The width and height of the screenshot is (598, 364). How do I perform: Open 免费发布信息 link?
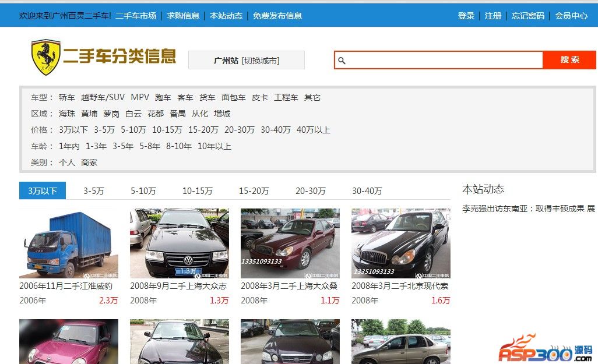pyautogui.click(x=277, y=16)
